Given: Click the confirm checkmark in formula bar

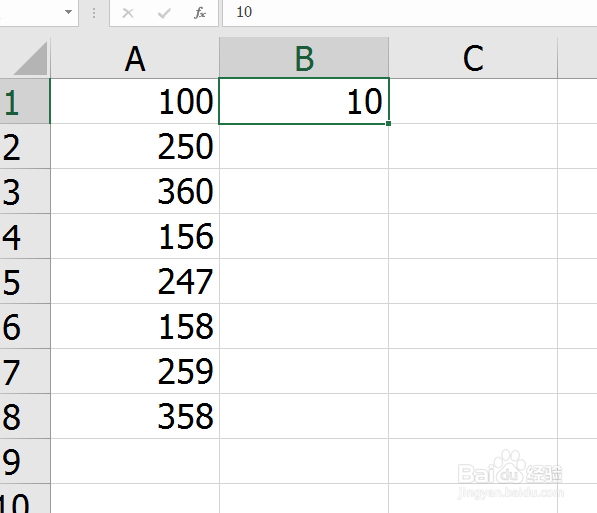Looking at the screenshot, I should coord(164,13).
